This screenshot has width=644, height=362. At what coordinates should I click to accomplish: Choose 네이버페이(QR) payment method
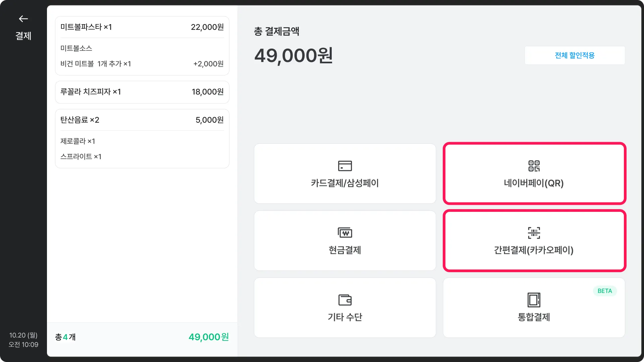(534, 183)
